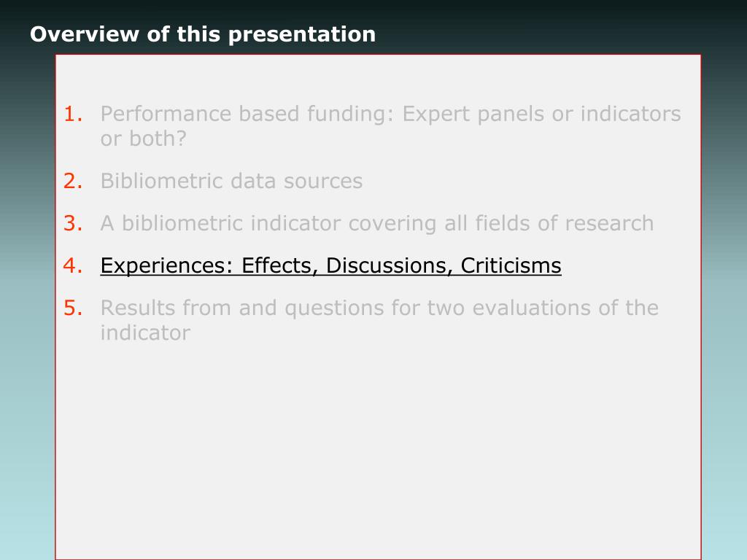Click the Results from and questions line
The image size is (747, 560).
379,308
